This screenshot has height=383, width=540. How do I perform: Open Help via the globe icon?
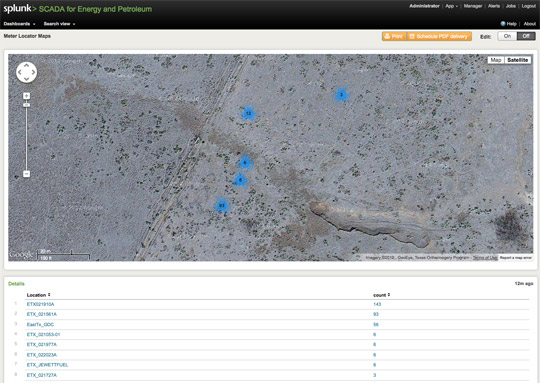pos(503,24)
